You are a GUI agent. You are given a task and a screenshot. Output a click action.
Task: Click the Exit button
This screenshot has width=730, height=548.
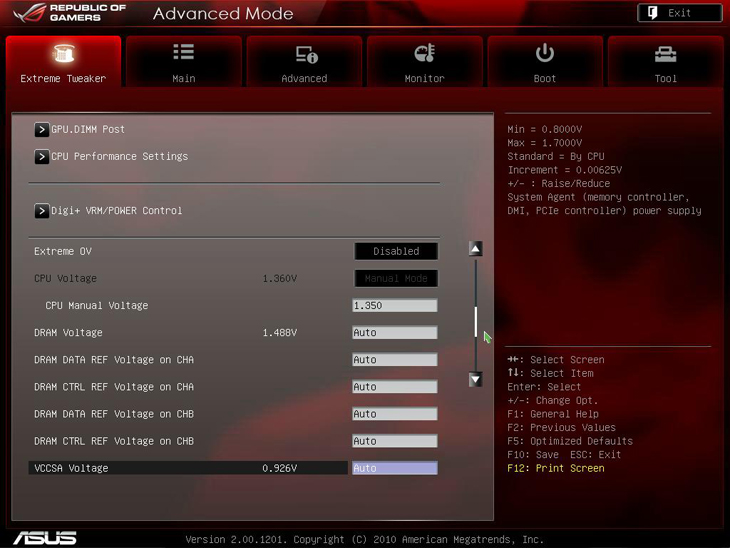click(x=679, y=13)
